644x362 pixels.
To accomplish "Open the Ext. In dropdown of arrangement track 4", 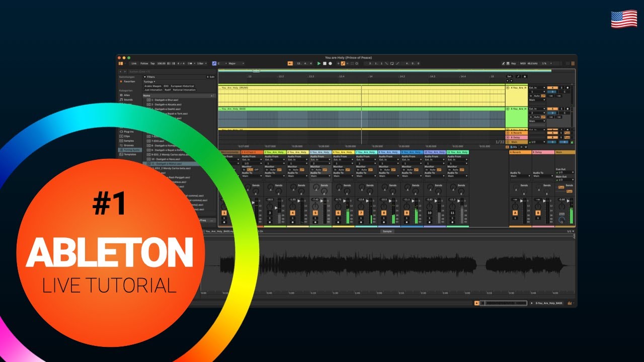I will click(537, 88).
